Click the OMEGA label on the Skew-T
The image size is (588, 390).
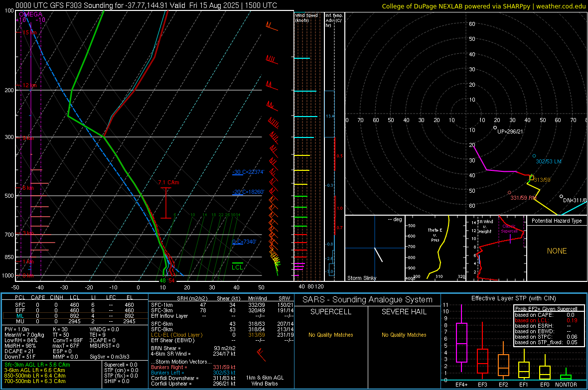point(30,14)
